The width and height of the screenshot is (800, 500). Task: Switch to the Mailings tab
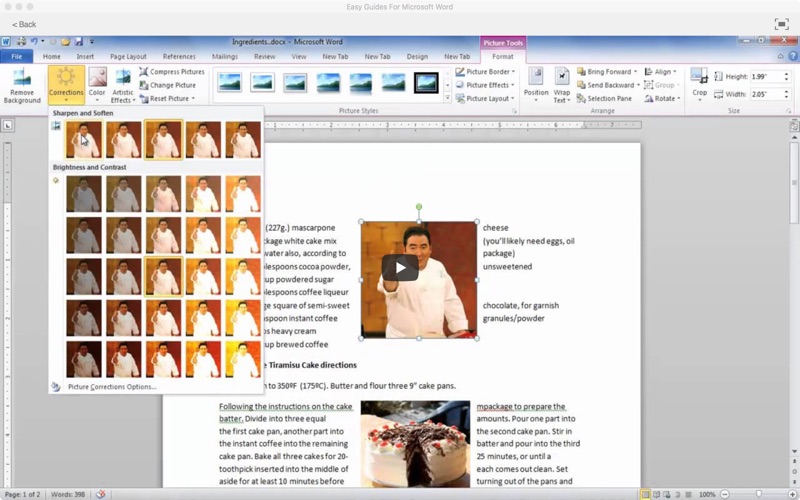[x=224, y=57]
